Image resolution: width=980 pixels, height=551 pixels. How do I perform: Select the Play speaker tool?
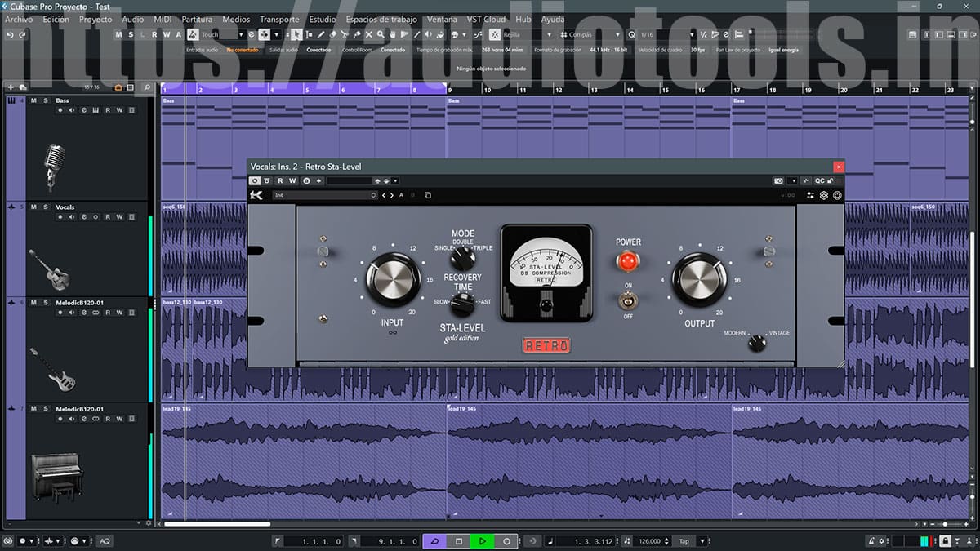[x=428, y=35]
